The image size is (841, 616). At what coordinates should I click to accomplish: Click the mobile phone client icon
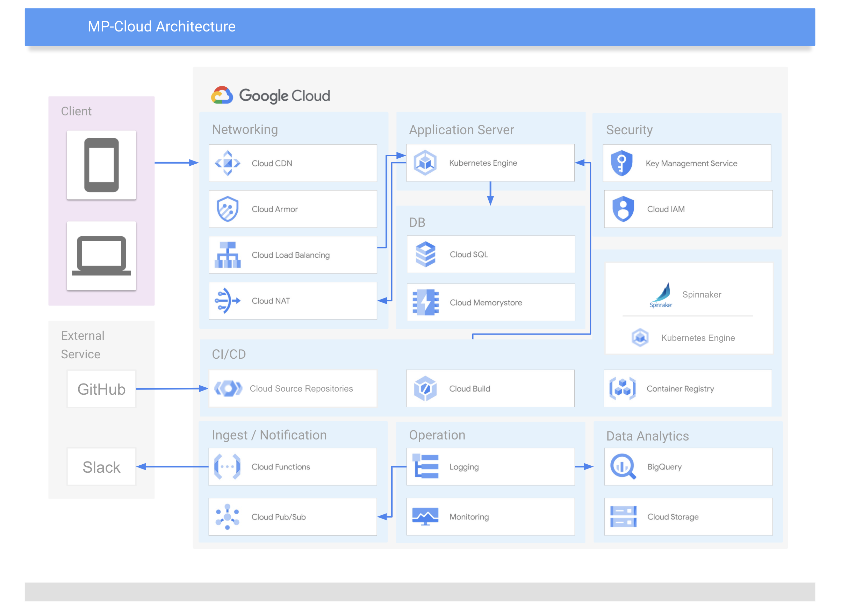[x=101, y=165]
